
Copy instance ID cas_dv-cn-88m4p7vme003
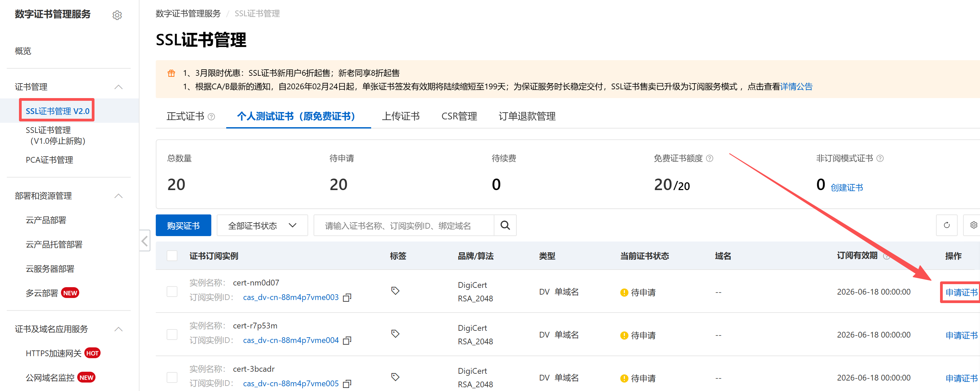(x=347, y=298)
